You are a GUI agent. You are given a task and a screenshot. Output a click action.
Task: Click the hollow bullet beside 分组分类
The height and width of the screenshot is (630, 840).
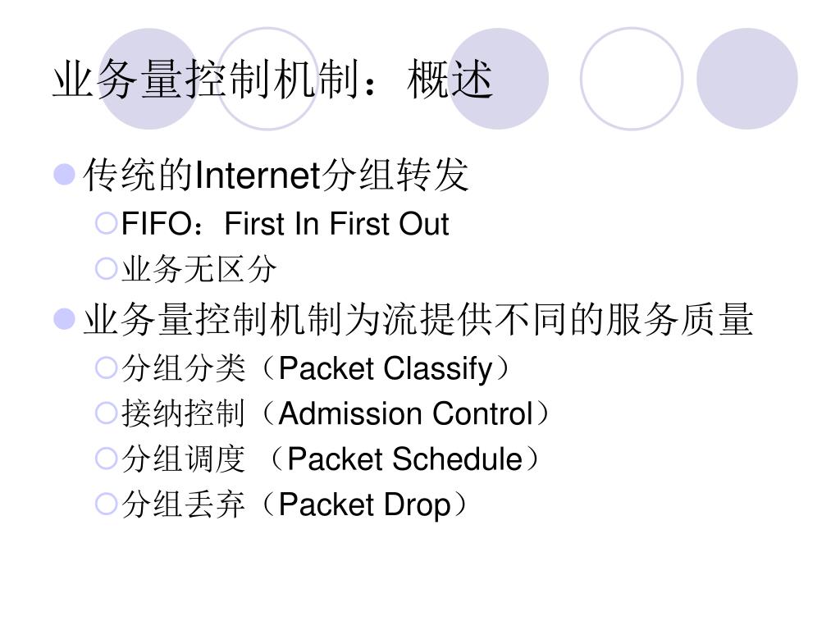106,368
